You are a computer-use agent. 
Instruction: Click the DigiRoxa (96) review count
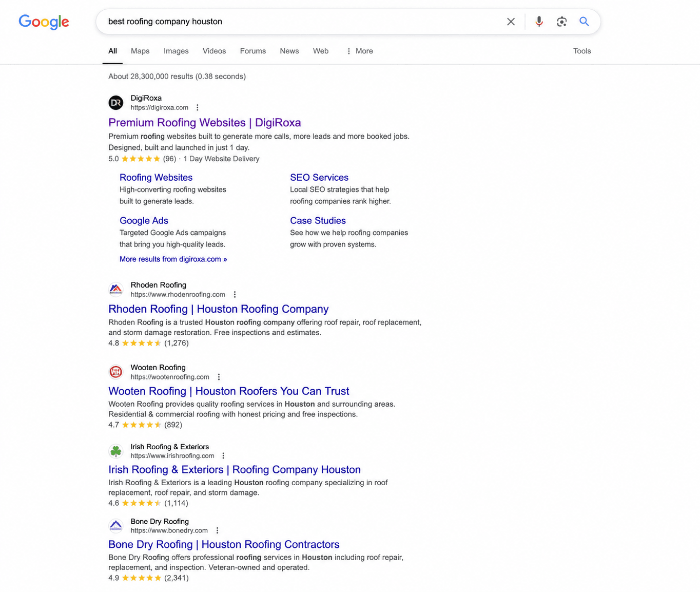pos(169,159)
